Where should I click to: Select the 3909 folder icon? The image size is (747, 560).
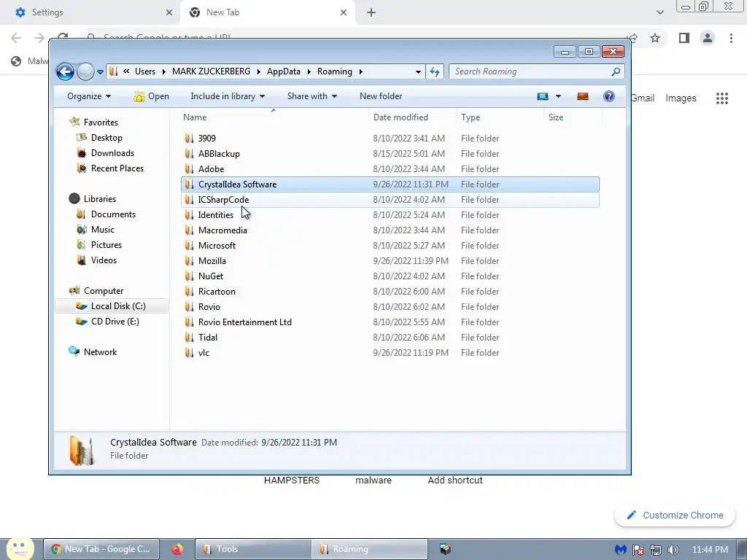[x=189, y=138]
